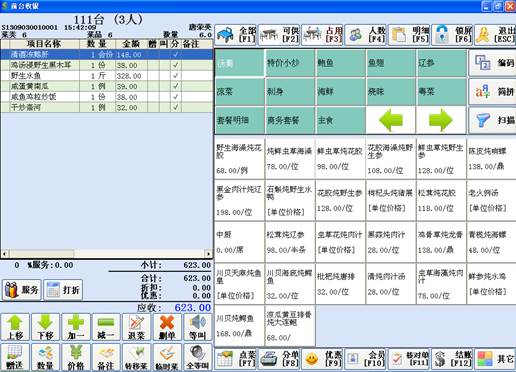The height and width of the screenshot is (372, 516).
Task: Toggle the checkmark for 咸蛋黄南瓜 row
Action: 175,86
